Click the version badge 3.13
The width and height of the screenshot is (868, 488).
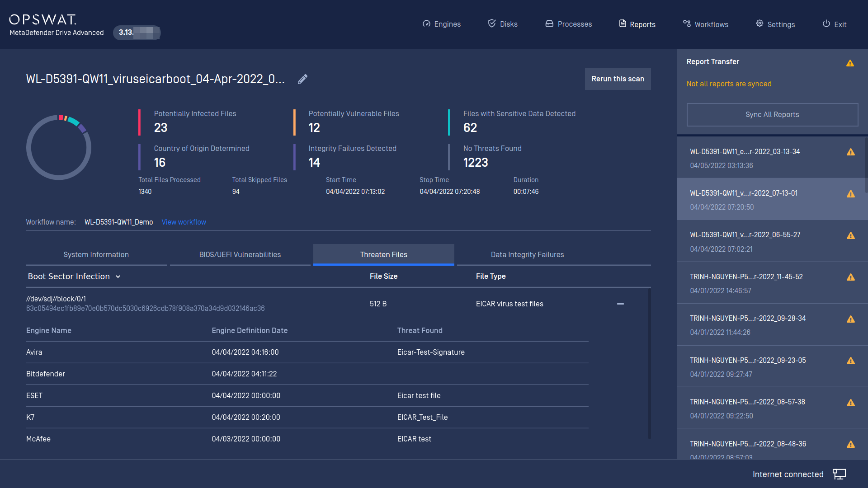point(137,33)
